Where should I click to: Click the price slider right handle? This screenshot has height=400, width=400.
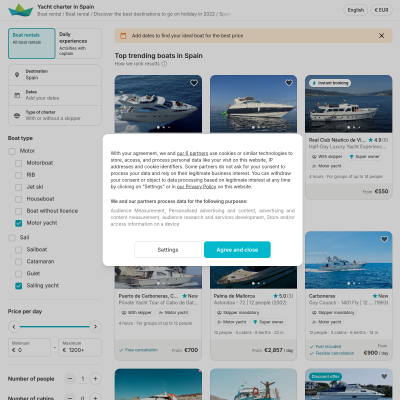click(95, 327)
